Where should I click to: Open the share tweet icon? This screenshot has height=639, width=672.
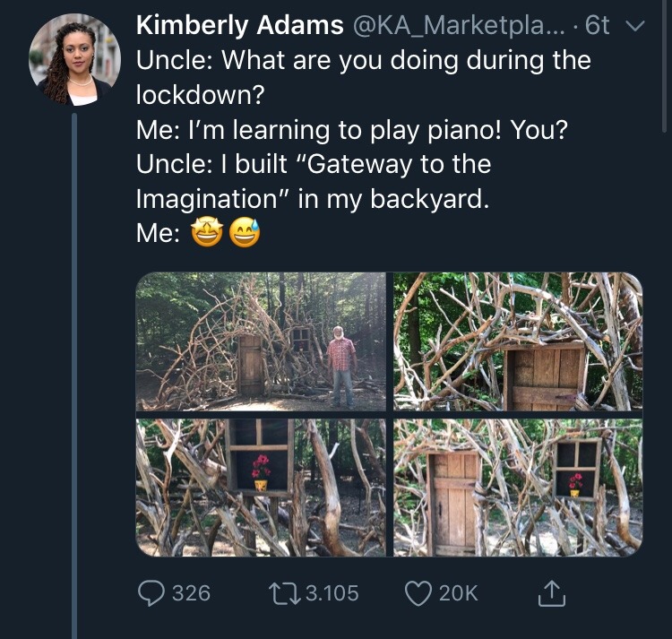click(550, 592)
